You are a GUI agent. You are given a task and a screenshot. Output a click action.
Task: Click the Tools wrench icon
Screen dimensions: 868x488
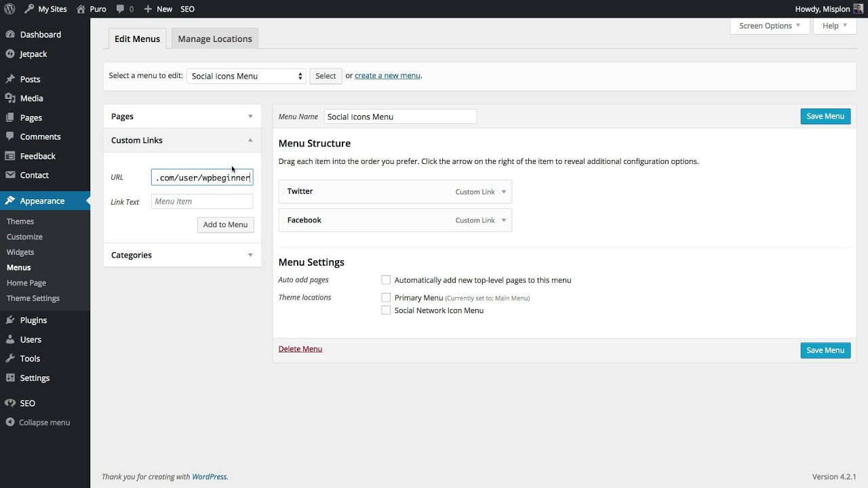point(10,359)
